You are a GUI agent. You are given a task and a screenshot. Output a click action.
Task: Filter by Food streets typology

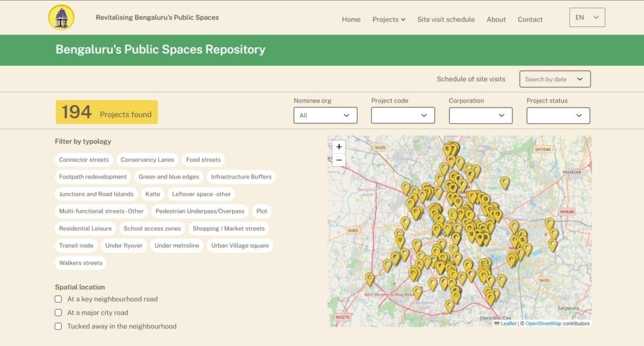pyautogui.click(x=203, y=160)
